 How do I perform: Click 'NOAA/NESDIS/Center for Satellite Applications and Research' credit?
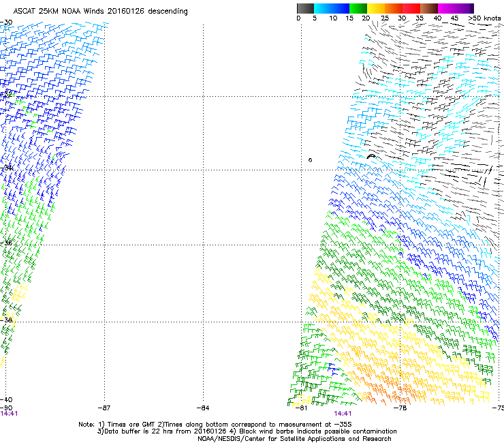tap(294, 439)
